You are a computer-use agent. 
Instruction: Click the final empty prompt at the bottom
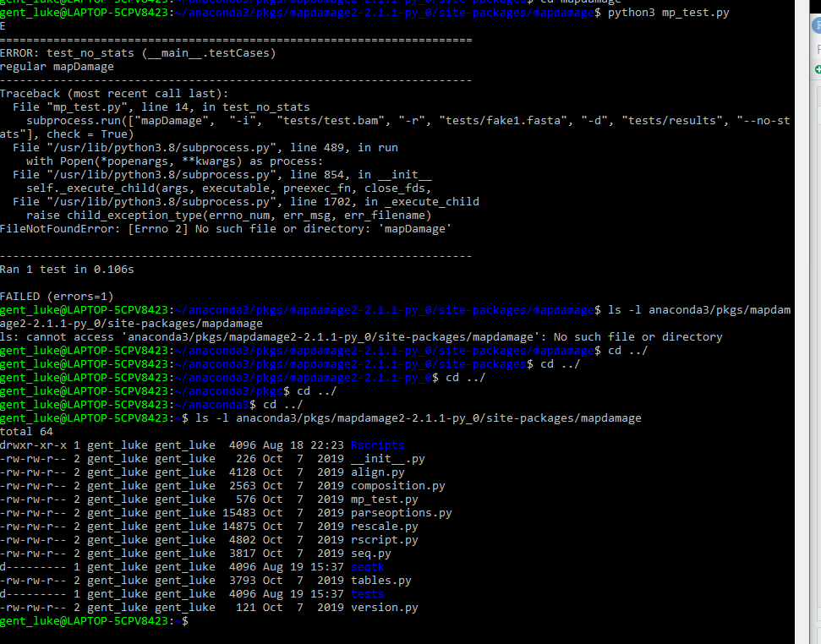click(x=94, y=621)
